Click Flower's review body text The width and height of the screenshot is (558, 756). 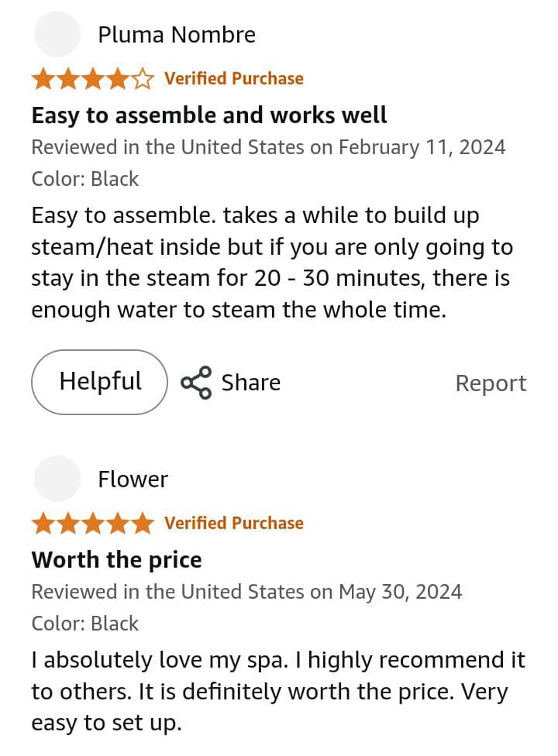(x=277, y=692)
